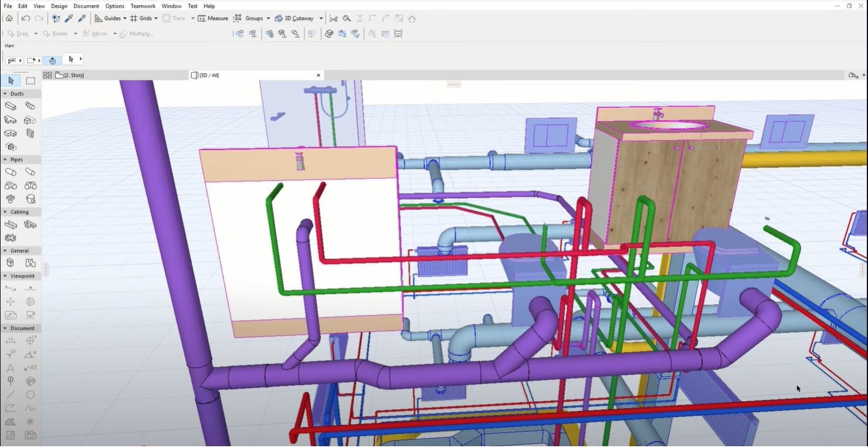Toggle the Guides display button
Viewport: 868px width, 448px height.
point(107,19)
